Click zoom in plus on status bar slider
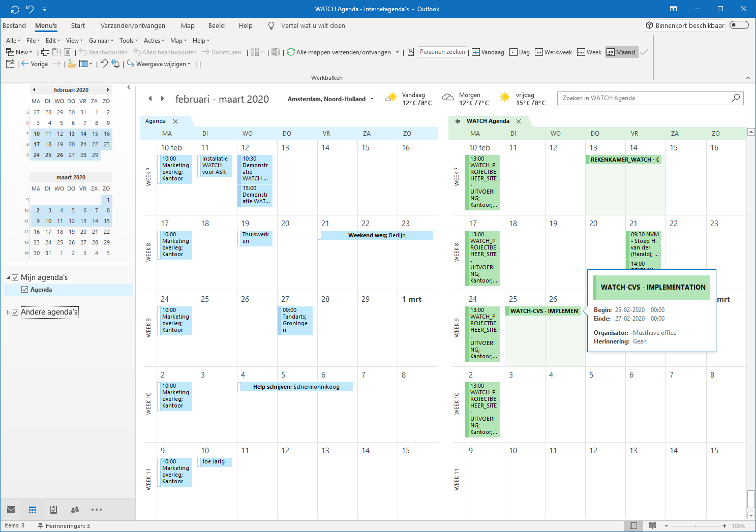This screenshot has width=756, height=532. [724, 526]
